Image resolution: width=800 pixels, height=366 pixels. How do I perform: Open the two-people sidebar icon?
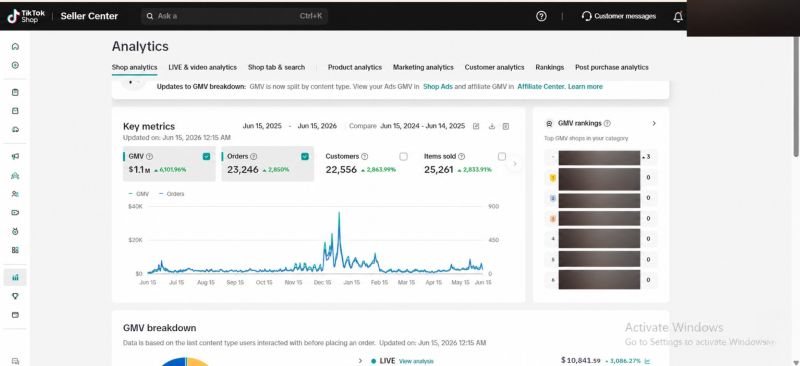point(15,194)
